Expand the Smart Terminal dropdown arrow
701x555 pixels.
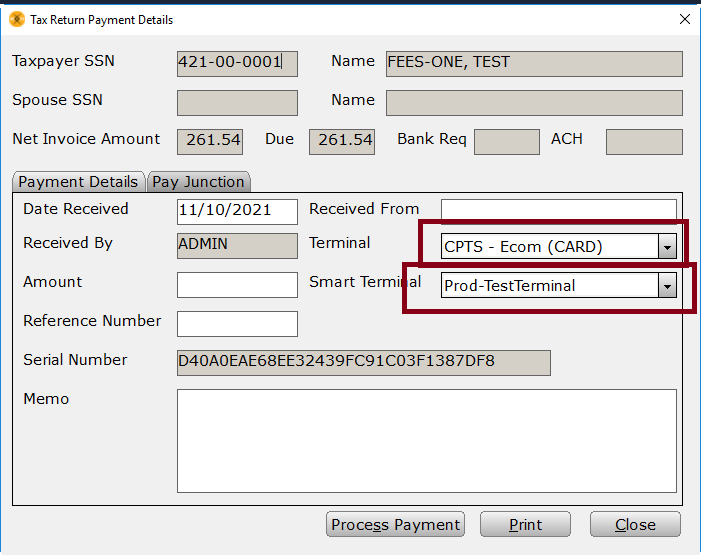667,286
